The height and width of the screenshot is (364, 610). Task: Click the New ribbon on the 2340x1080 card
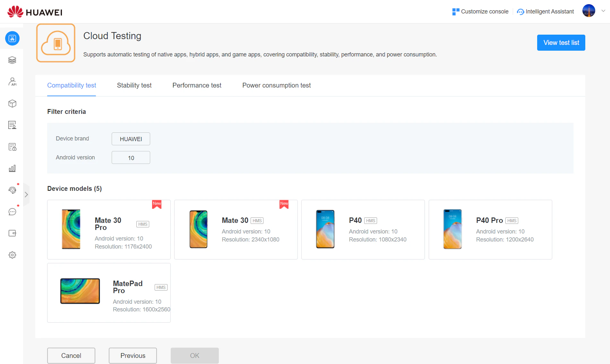(x=284, y=204)
